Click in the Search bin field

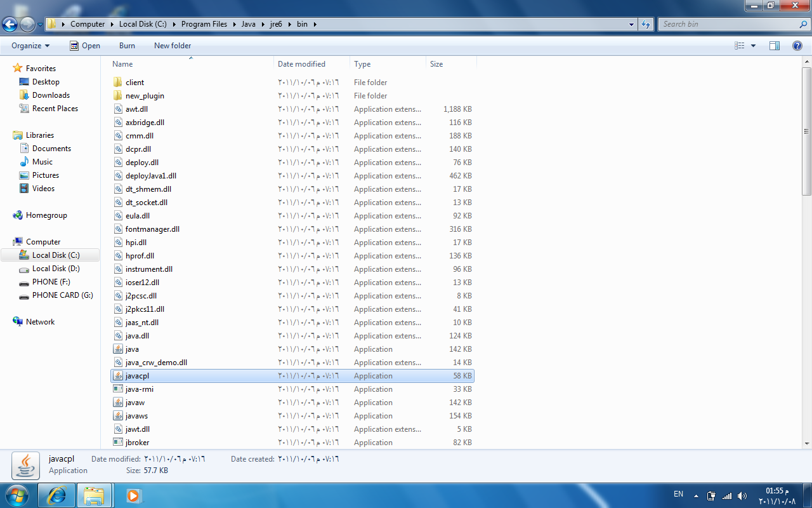(728, 24)
